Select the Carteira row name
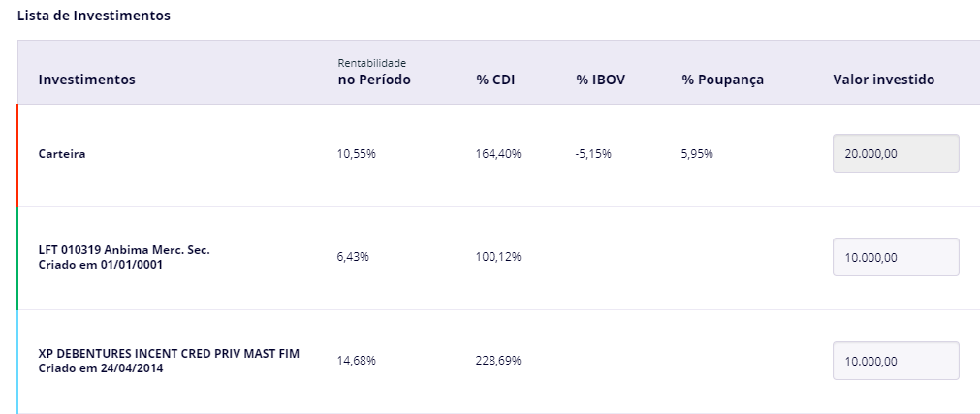 [62, 154]
